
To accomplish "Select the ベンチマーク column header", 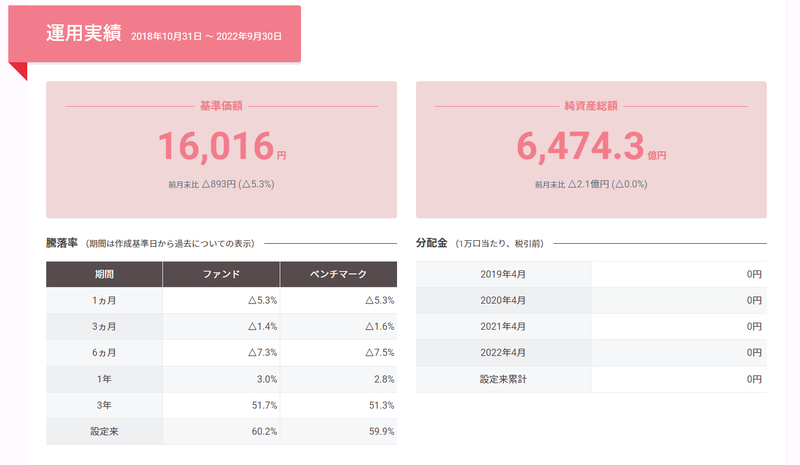I will pyautogui.click(x=338, y=273).
